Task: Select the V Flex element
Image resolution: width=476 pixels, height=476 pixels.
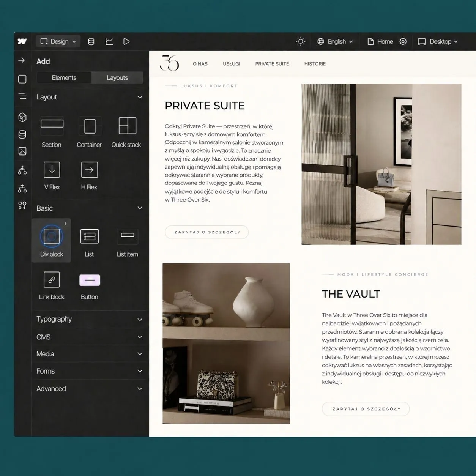Action: (x=52, y=176)
